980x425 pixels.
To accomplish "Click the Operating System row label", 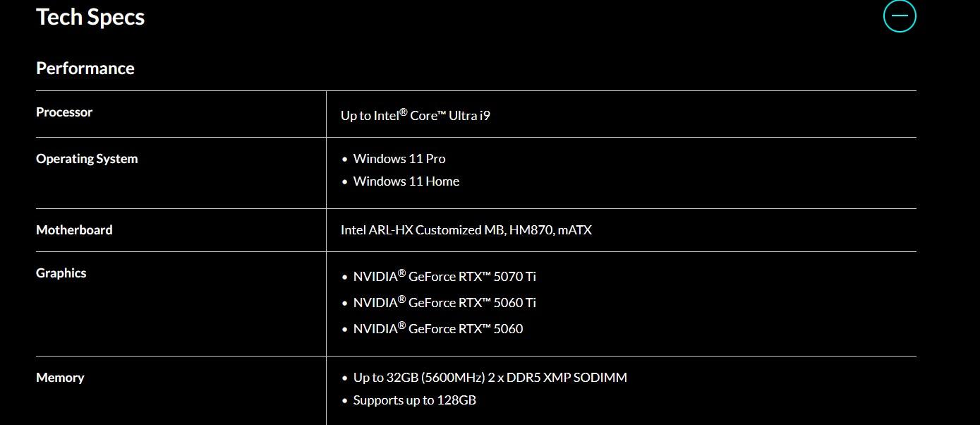I will click(87, 159).
